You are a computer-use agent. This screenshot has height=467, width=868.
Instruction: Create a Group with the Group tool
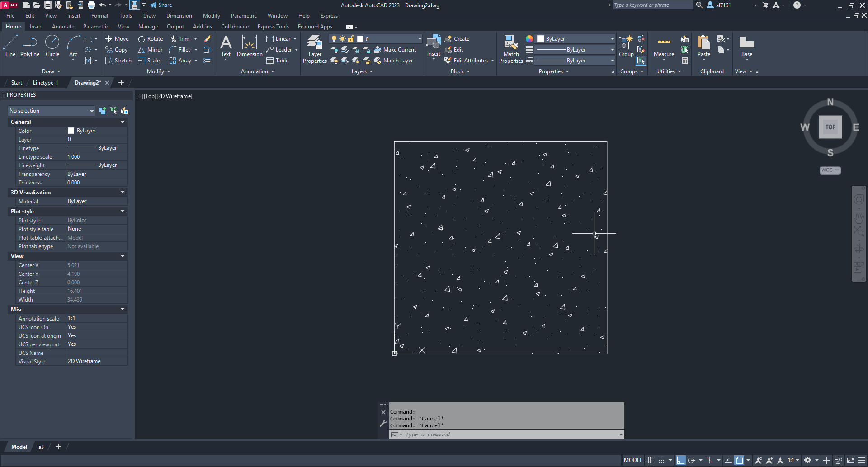626,47
